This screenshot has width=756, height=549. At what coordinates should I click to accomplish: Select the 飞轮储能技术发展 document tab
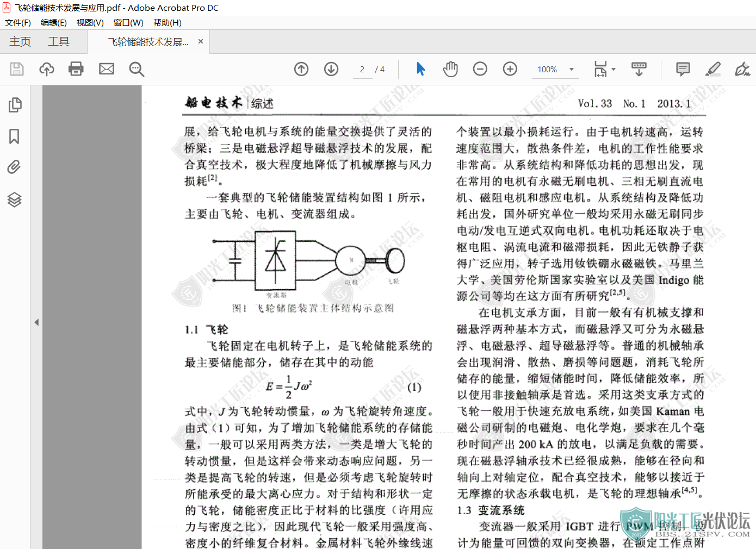(x=148, y=42)
